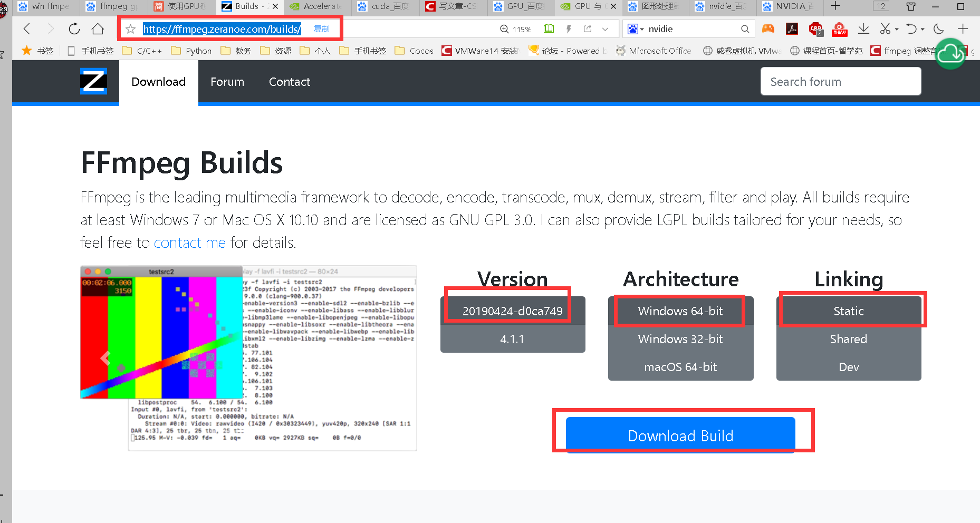Open a new tab with the plus button
The height and width of the screenshot is (523, 980).
pyautogui.click(x=835, y=6)
